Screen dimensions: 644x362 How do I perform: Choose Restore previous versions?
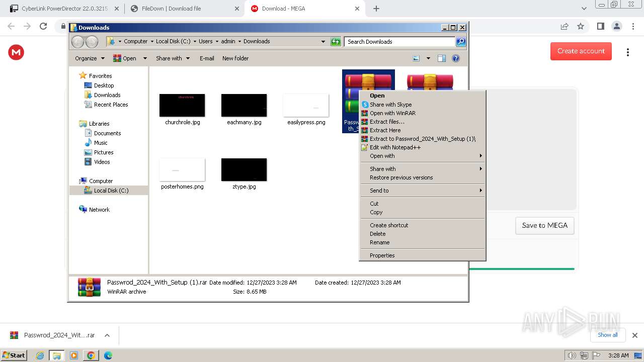pyautogui.click(x=422, y=177)
